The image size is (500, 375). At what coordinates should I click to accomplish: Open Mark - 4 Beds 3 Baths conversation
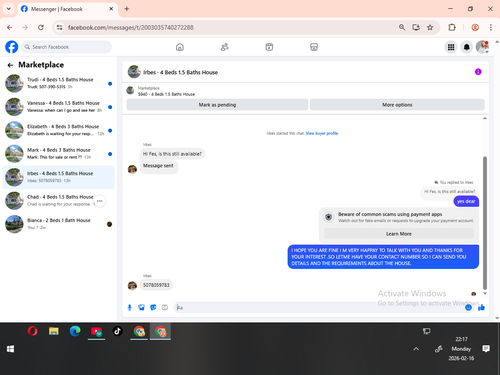click(59, 154)
